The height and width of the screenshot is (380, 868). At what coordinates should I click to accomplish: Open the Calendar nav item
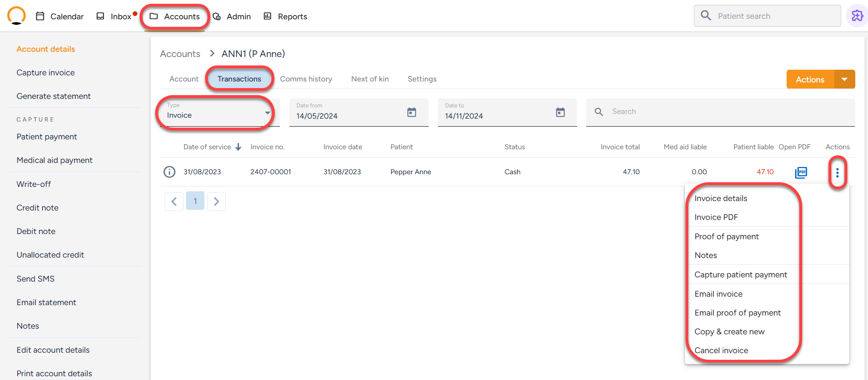[60, 16]
